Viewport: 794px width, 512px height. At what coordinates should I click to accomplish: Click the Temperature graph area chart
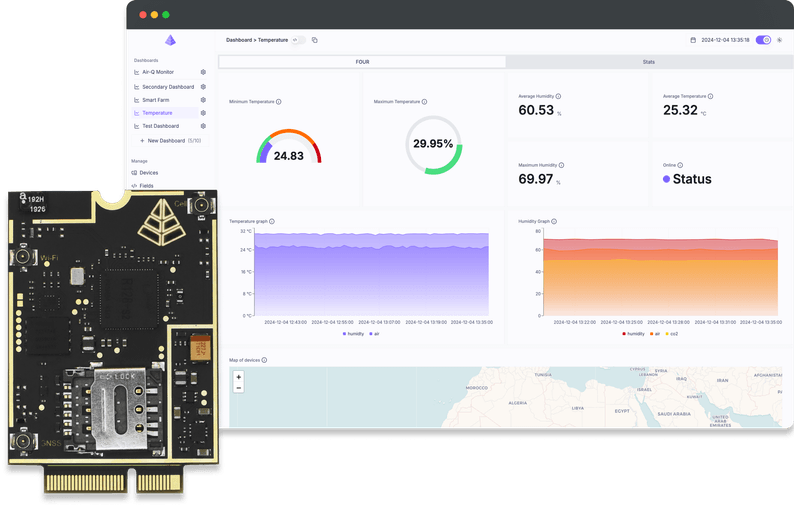tap(372, 274)
